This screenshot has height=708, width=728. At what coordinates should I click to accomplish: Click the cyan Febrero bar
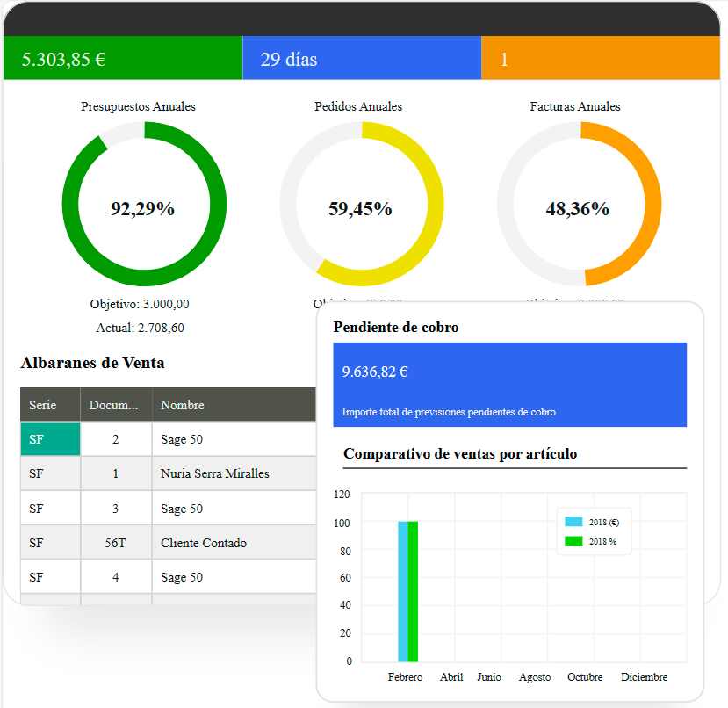(x=403, y=591)
